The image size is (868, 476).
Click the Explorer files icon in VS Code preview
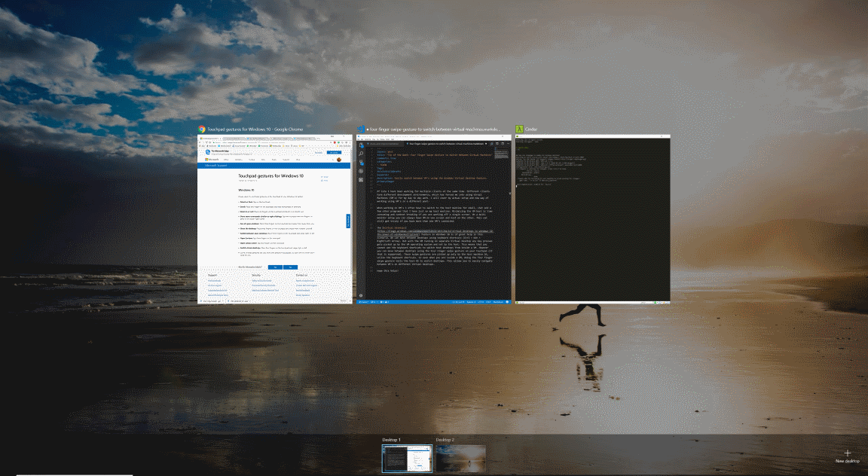point(361,145)
